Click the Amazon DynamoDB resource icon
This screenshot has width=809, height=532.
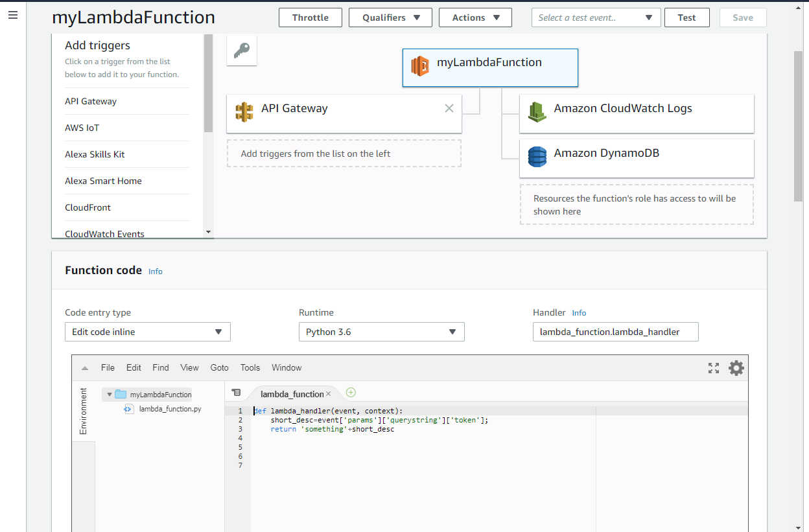[537, 157]
